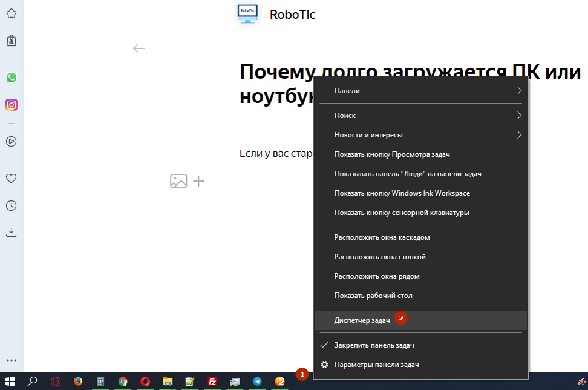Expand the 'Новости и интересы' submenu
Image resolution: width=588 pixels, height=390 pixels.
(420, 134)
